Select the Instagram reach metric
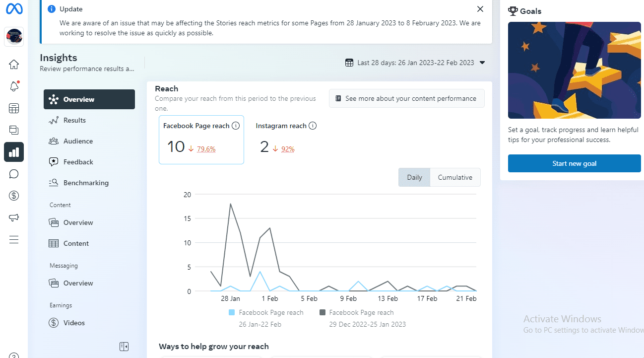Screen dimensions: 644x358 [286, 140]
